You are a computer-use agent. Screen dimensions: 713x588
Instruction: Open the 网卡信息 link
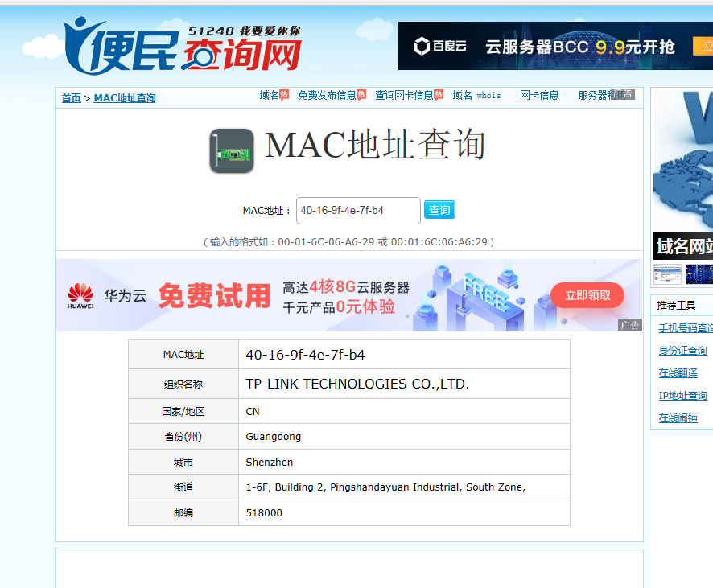tap(539, 95)
